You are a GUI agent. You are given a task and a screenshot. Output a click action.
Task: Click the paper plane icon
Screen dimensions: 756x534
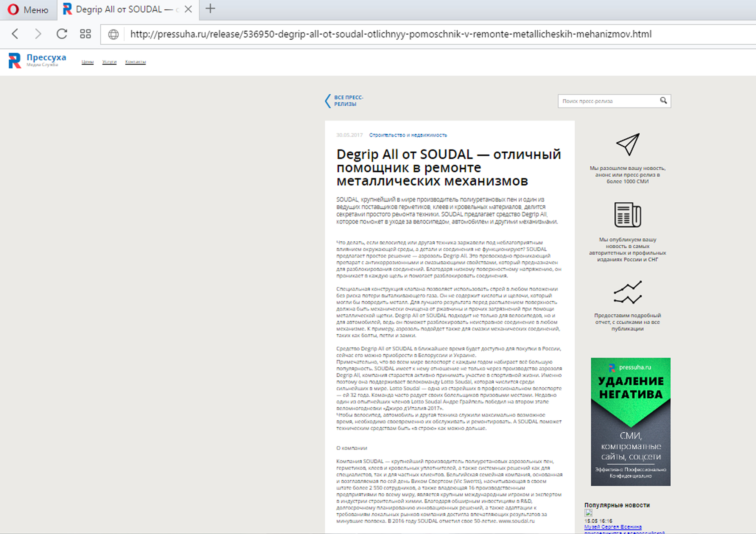[x=628, y=144]
